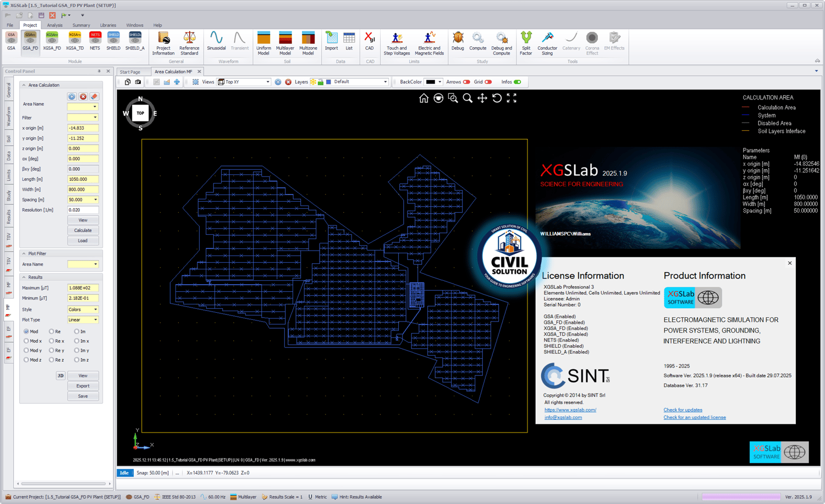Select the Mod radio button
The height and width of the screenshot is (504, 825).
tap(26, 331)
